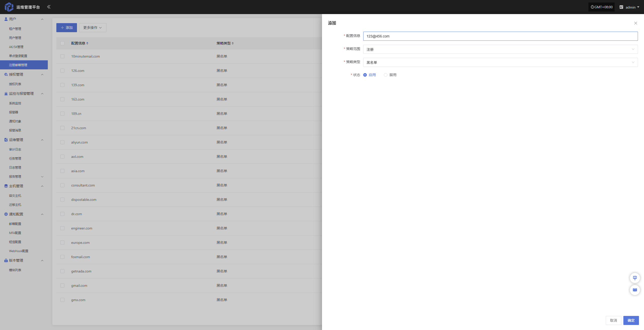Click the 授权管理 section icon
The image size is (644, 330).
point(6,74)
